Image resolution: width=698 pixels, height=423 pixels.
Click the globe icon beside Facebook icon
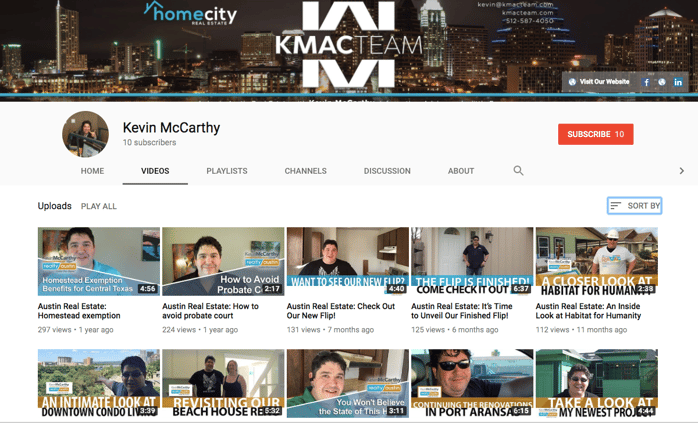tap(662, 82)
